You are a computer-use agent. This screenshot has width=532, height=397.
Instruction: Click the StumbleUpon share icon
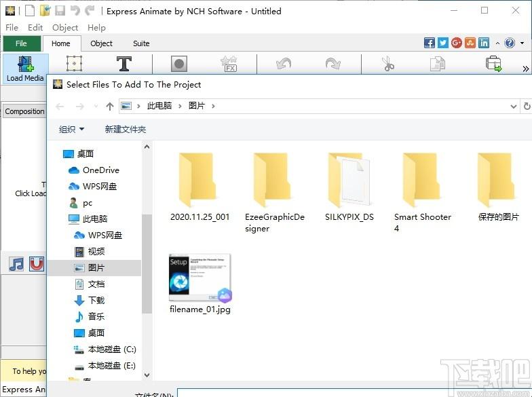click(470, 43)
